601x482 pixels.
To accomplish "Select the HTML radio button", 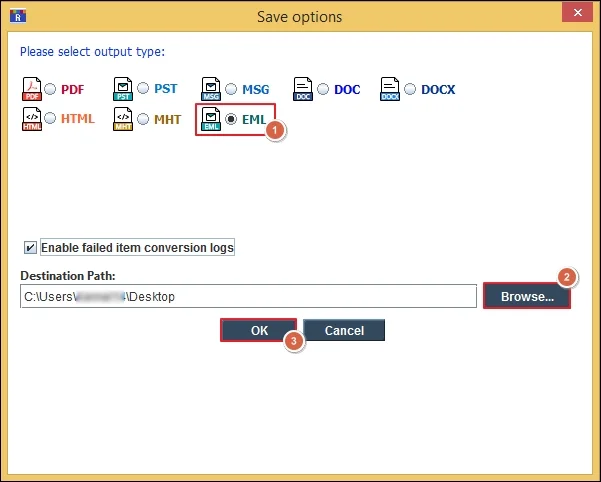I will pos(50,118).
